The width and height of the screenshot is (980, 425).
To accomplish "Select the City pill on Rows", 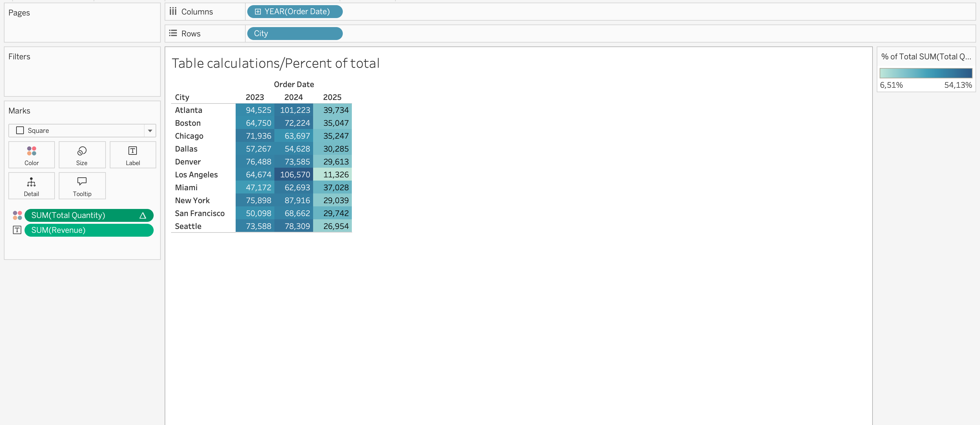I will [294, 34].
